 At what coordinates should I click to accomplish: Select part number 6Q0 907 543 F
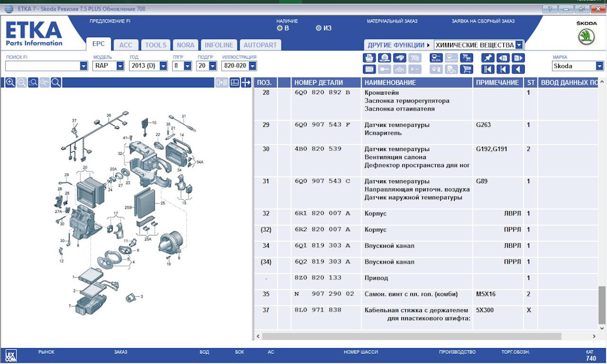322,124
